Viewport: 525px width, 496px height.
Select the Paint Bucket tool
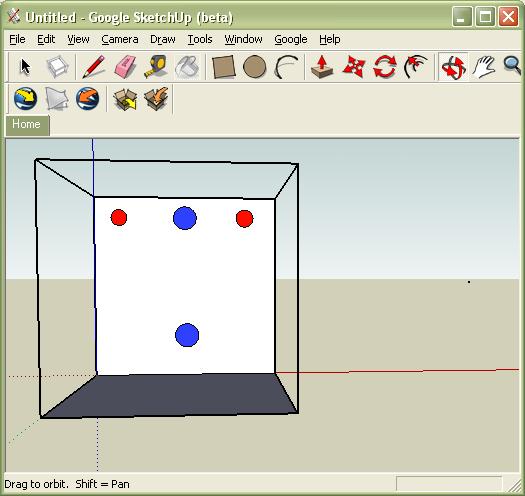pyautogui.click(x=188, y=67)
